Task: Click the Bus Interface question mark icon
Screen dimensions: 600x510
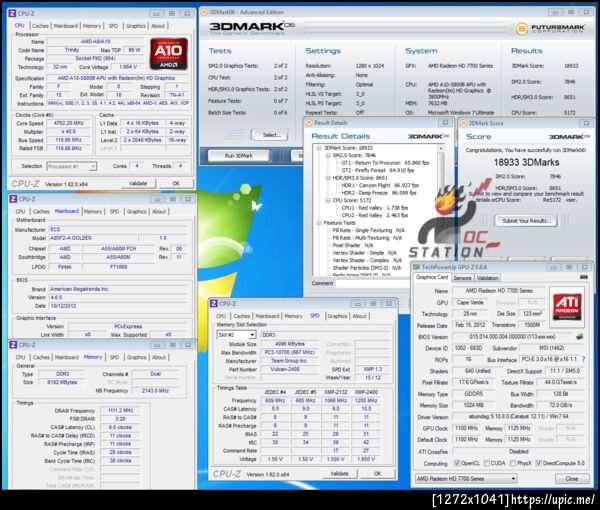Action: (x=584, y=359)
